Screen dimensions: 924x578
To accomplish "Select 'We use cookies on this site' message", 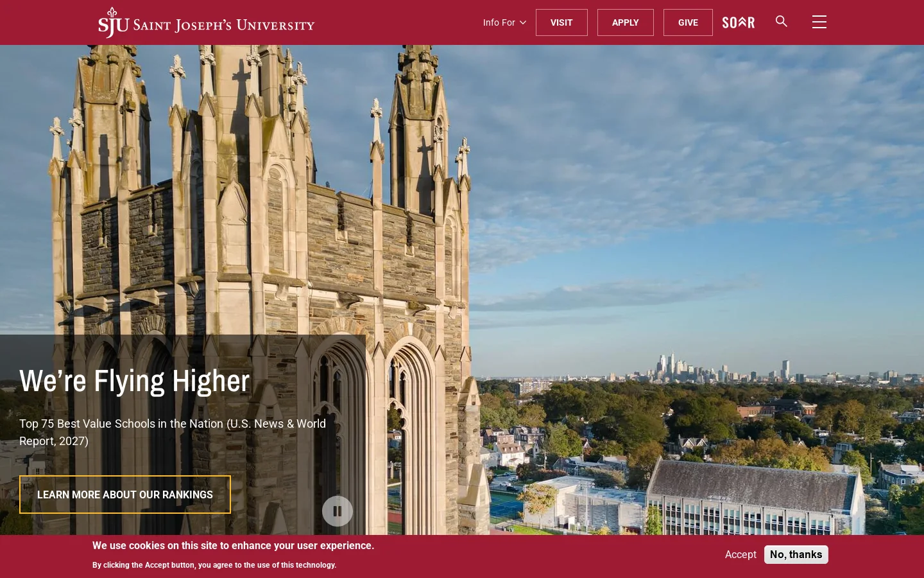I will point(233,545).
